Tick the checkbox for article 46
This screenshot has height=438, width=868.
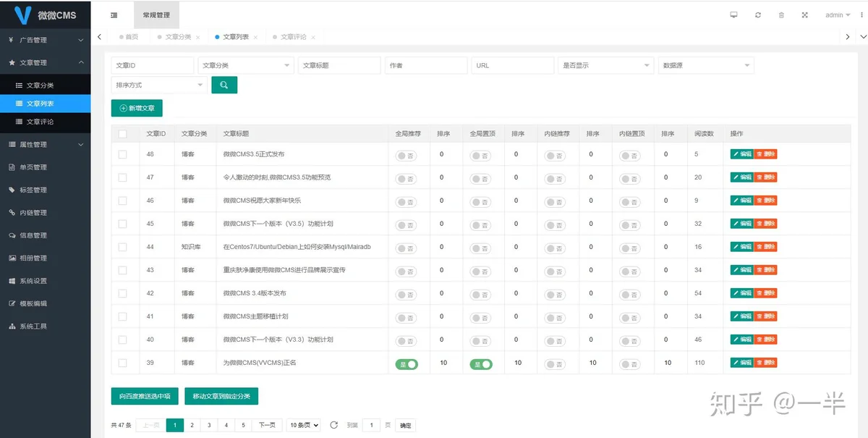tap(122, 201)
